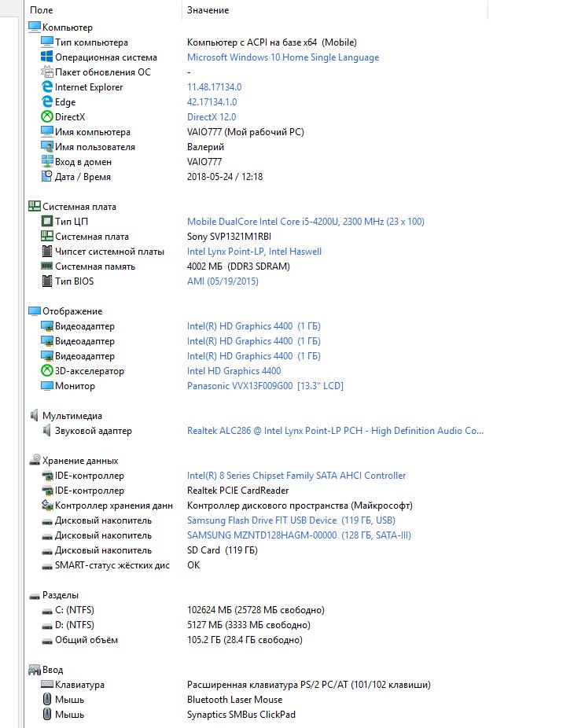The image size is (574, 728).
Task: Click the Internet Explorer icon
Action: pyautogui.click(x=47, y=86)
